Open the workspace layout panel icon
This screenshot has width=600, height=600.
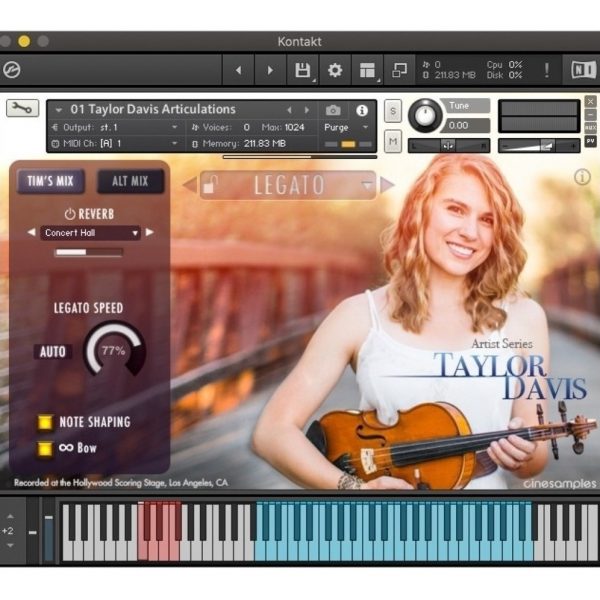coord(367,70)
